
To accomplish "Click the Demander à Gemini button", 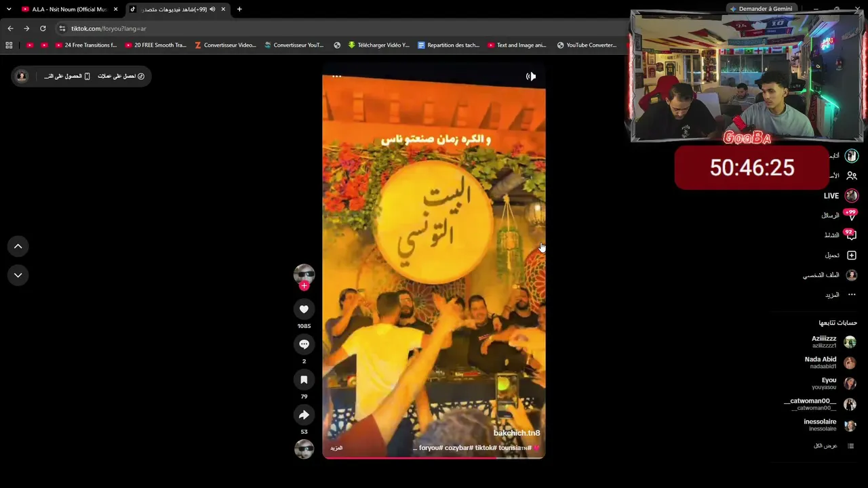I will click(761, 9).
